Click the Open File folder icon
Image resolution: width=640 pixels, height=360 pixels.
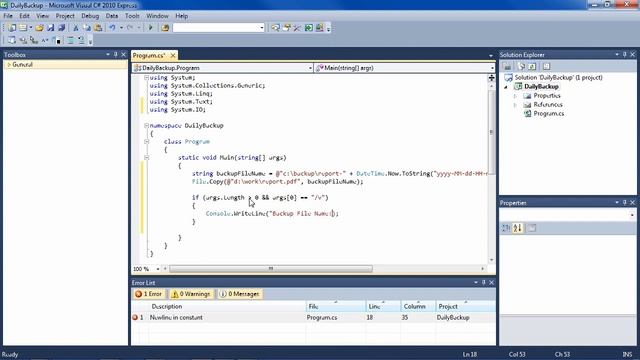(x=40, y=28)
